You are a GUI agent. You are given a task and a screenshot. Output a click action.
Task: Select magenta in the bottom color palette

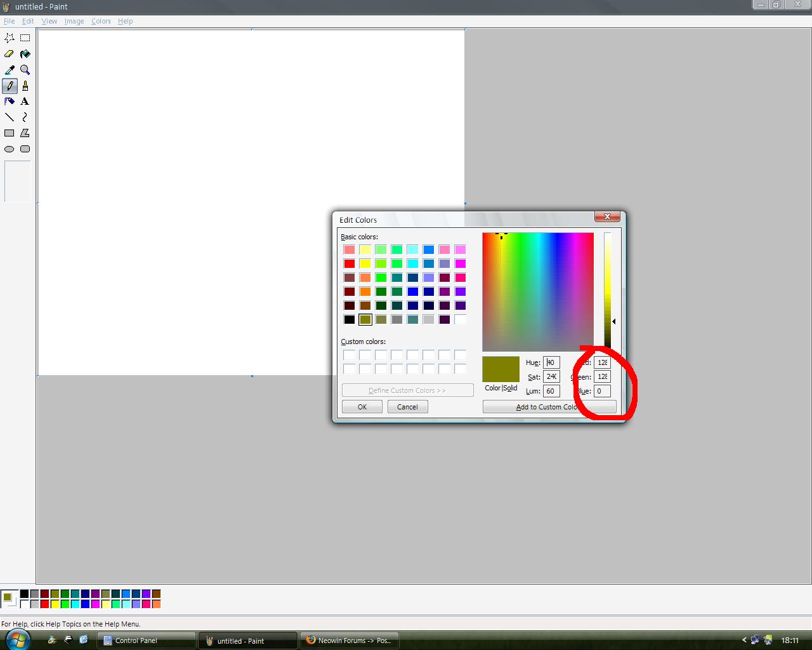pyautogui.click(x=95, y=604)
